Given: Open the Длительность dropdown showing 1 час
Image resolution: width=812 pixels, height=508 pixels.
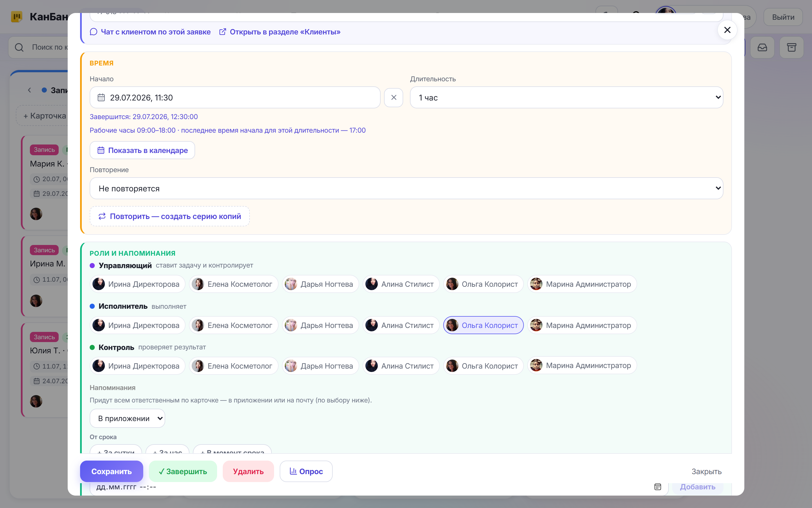Looking at the screenshot, I should [x=566, y=97].
